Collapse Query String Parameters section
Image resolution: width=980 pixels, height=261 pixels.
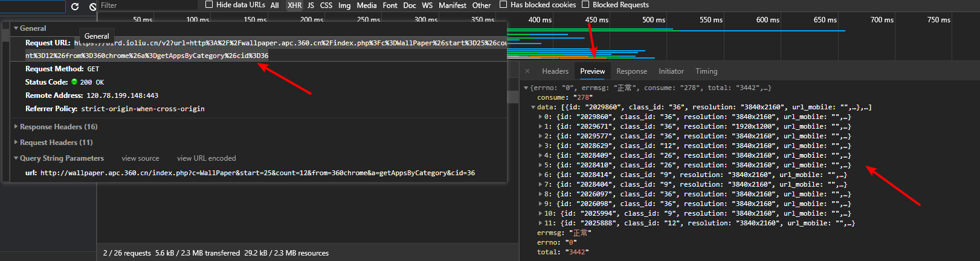click(16, 158)
